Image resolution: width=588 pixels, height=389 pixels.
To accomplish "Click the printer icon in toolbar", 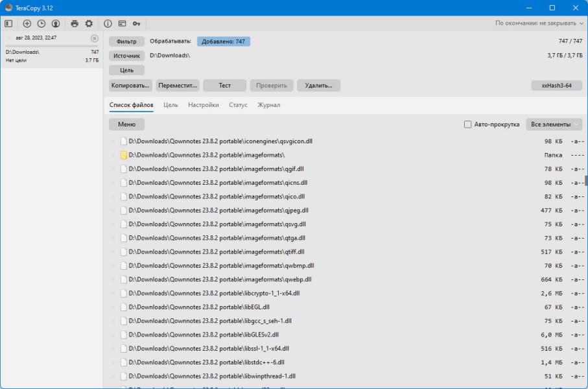I will (75, 23).
